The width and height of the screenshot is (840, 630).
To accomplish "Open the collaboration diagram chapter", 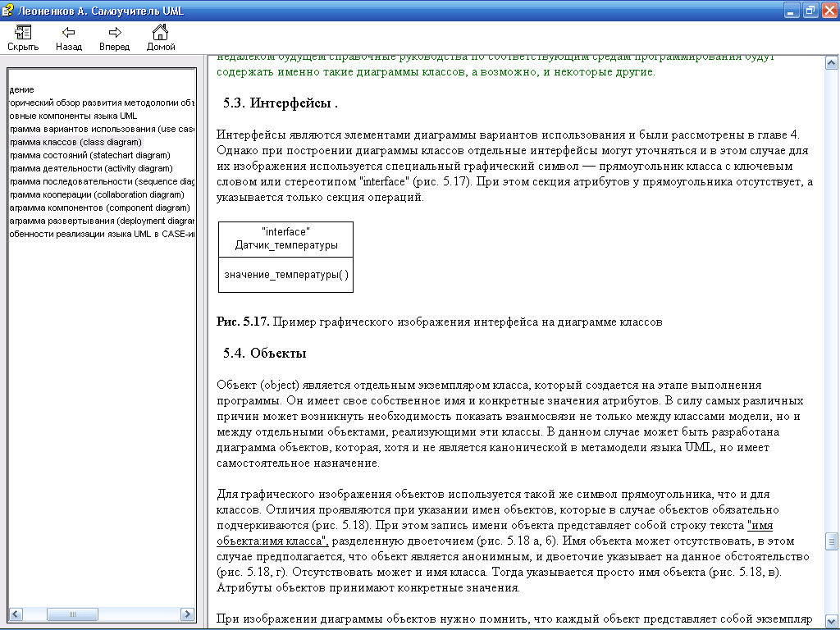I will 97,194.
